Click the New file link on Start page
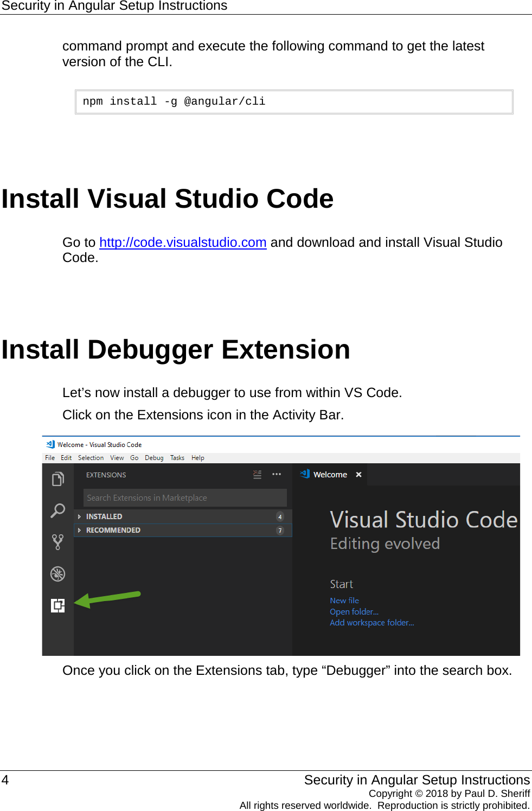The width and height of the screenshot is (532, 811). pyautogui.click(x=344, y=601)
